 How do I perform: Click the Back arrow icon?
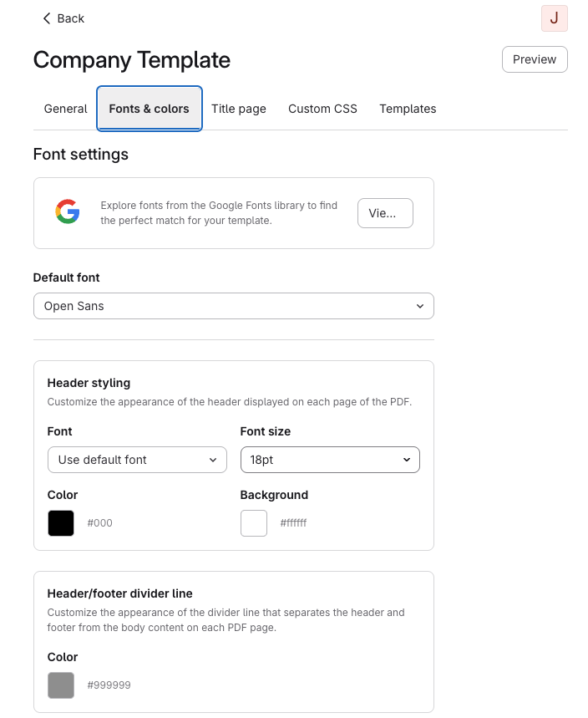pos(47,18)
